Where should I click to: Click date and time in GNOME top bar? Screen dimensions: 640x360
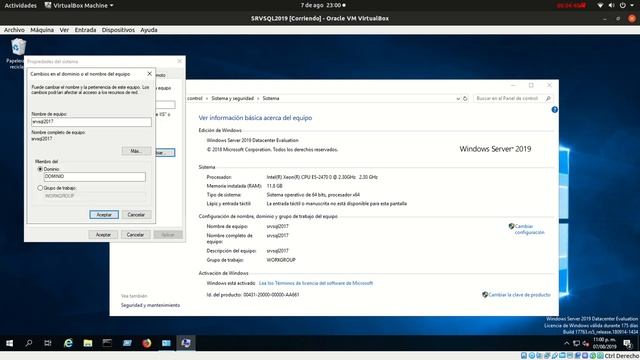coord(323,5)
